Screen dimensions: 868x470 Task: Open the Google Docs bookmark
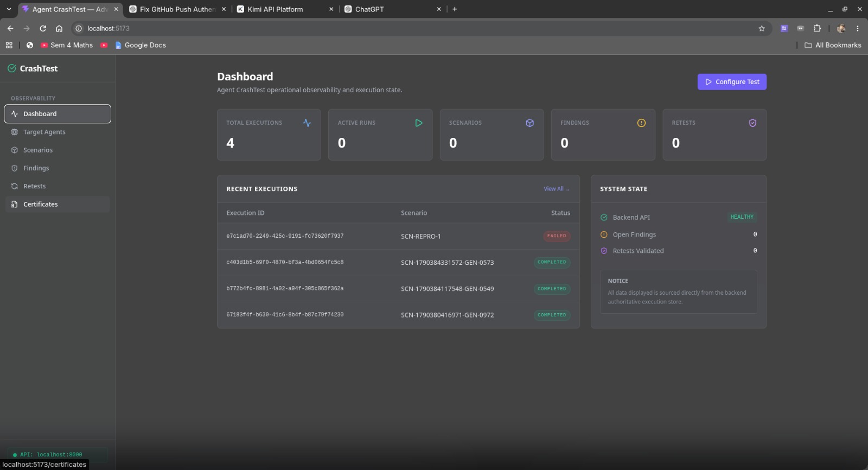(141, 45)
